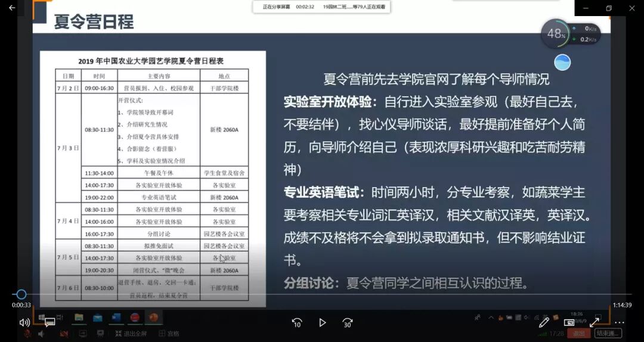The height and width of the screenshot is (342, 644).
Task: Click the elapsed time 0:00:33
Action: [x=21, y=305]
